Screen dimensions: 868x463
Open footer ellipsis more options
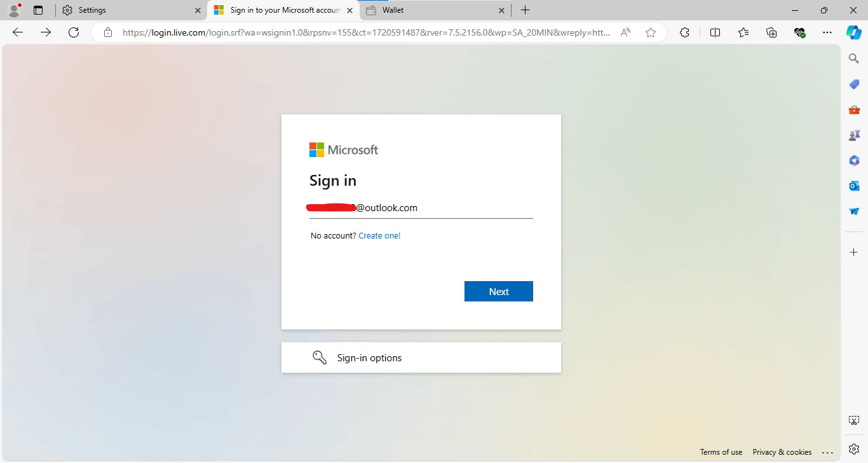tap(827, 452)
